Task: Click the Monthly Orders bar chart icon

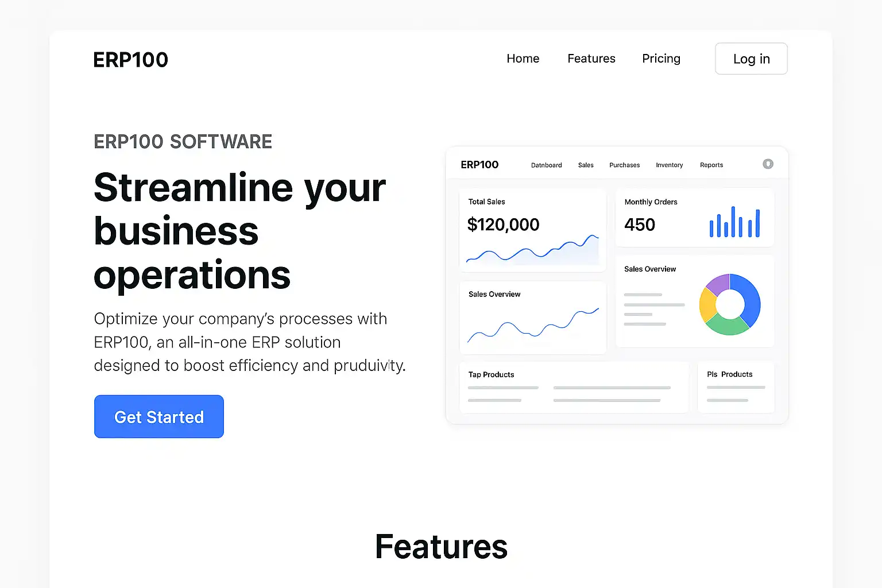Action: [x=734, y=222]
